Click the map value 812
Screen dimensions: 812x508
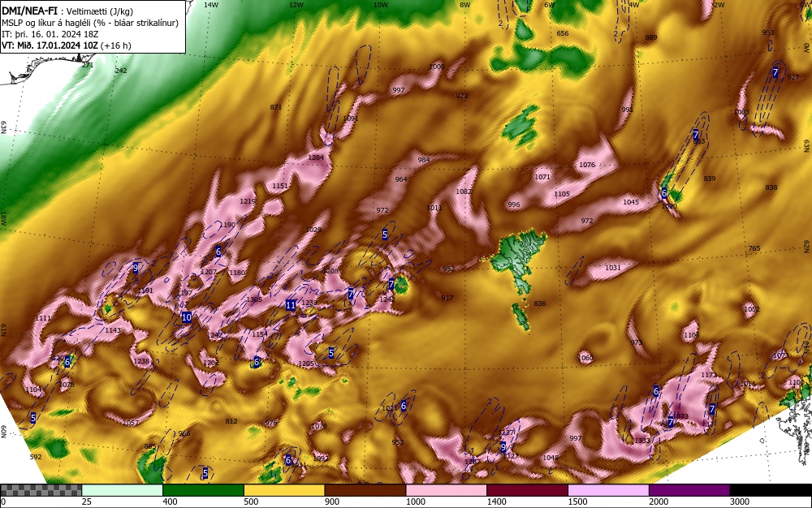click(231, 421)
